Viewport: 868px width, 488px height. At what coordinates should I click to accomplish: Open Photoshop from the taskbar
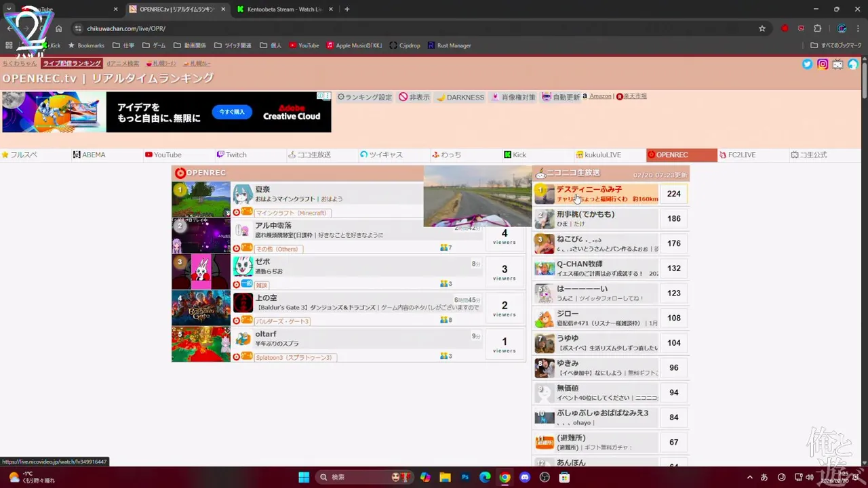[465, 477]
